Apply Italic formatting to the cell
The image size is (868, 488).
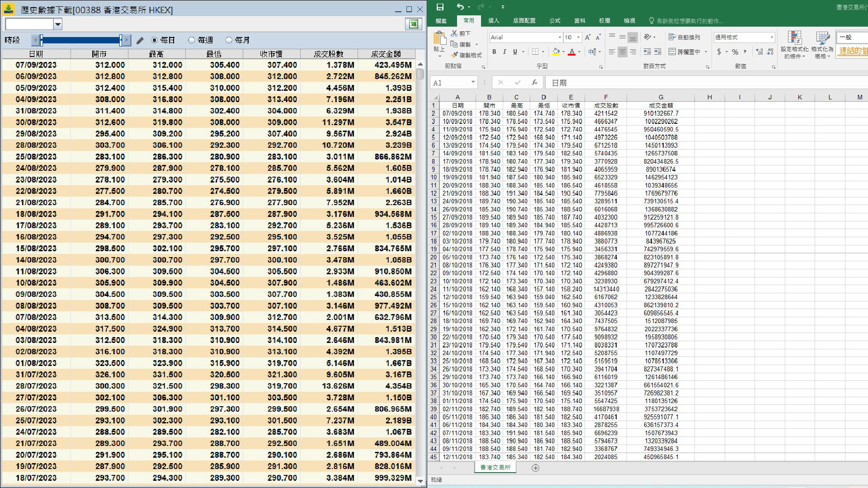point(505,52)
